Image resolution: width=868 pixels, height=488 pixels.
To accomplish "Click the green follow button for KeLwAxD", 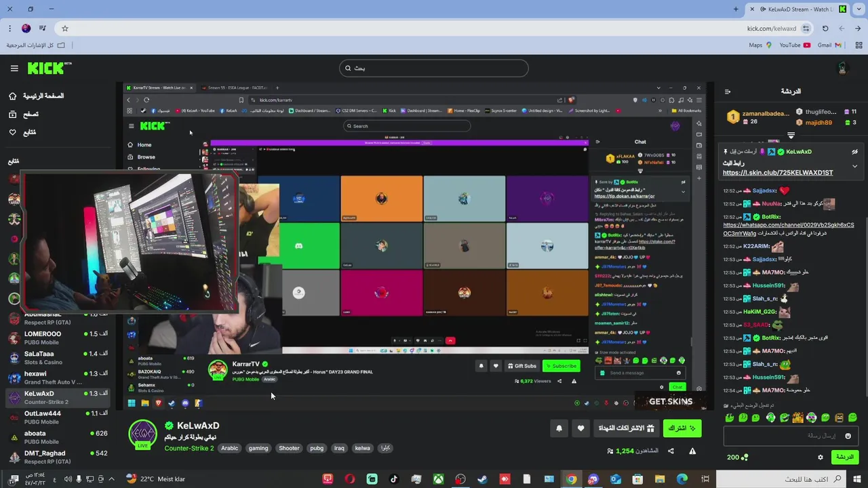I will click(682, 428).
